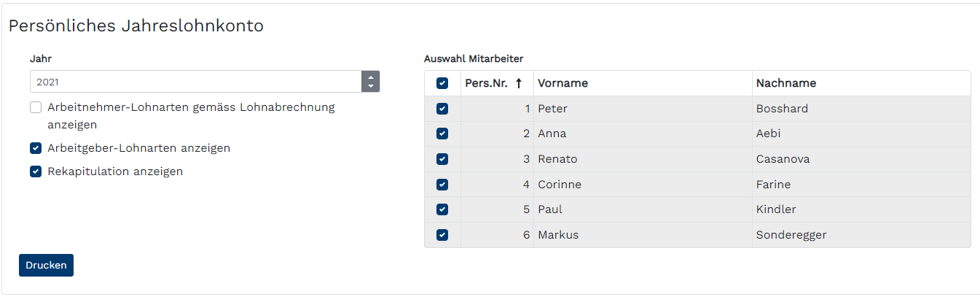This screenshot has width=980, height=297.
Task: Increase the year with the stepper up arrow
Action: pyautogui.click(x=371, y=77)
